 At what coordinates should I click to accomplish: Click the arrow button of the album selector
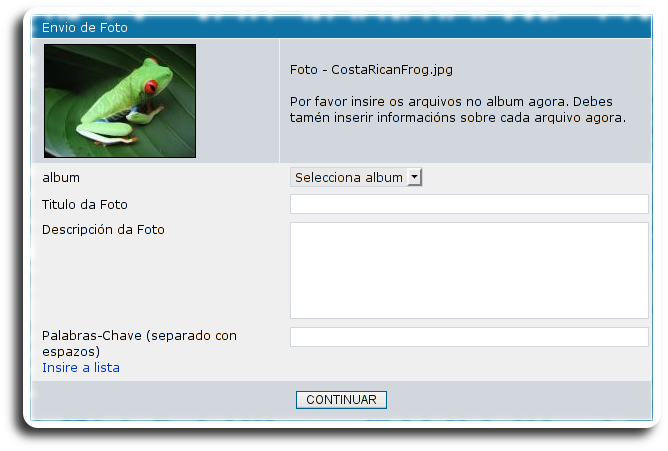click(414, 177)
